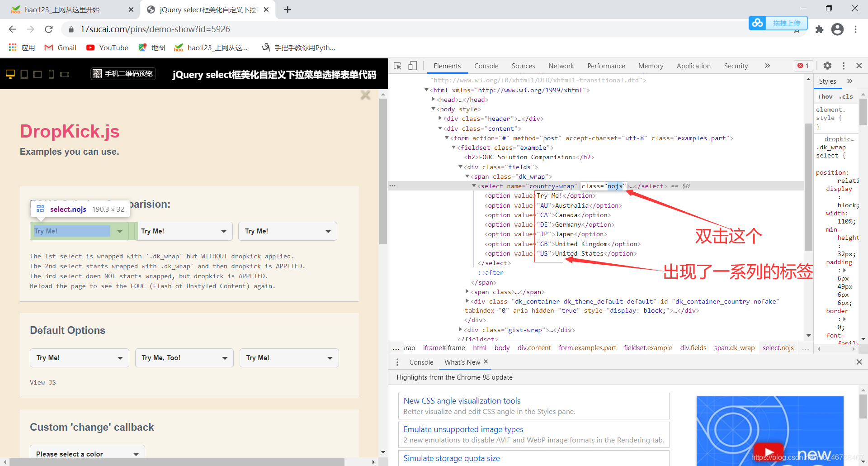Toggle the :hov element state button

point(826,97)
